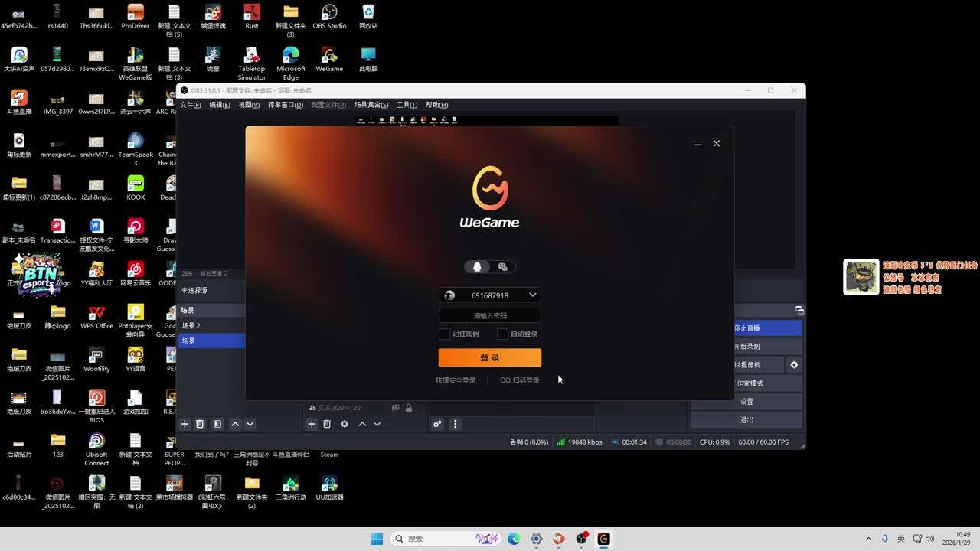980x551 pixels.
Task: Tick the 记住密码 checkbox
Action: tap(445, 334)
